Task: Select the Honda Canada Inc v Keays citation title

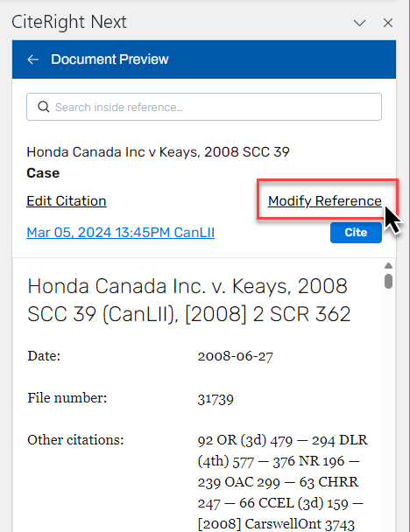Action: tap(158, 152)
